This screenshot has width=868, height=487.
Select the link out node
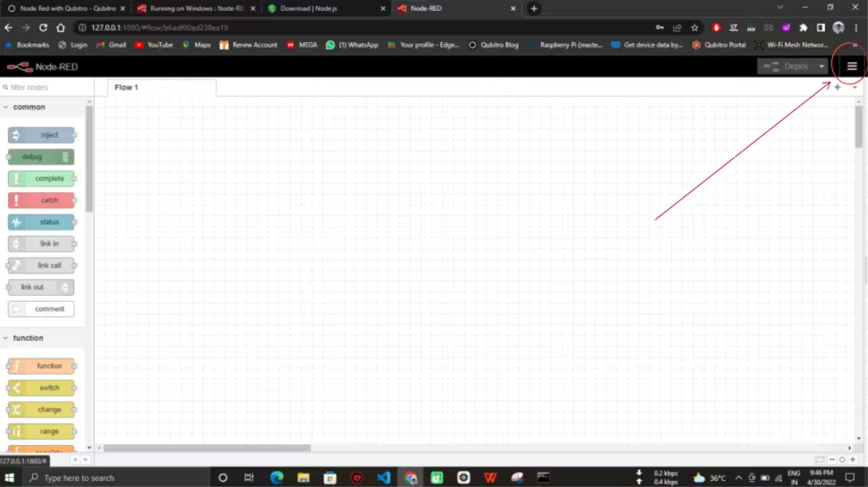(41, 287)
